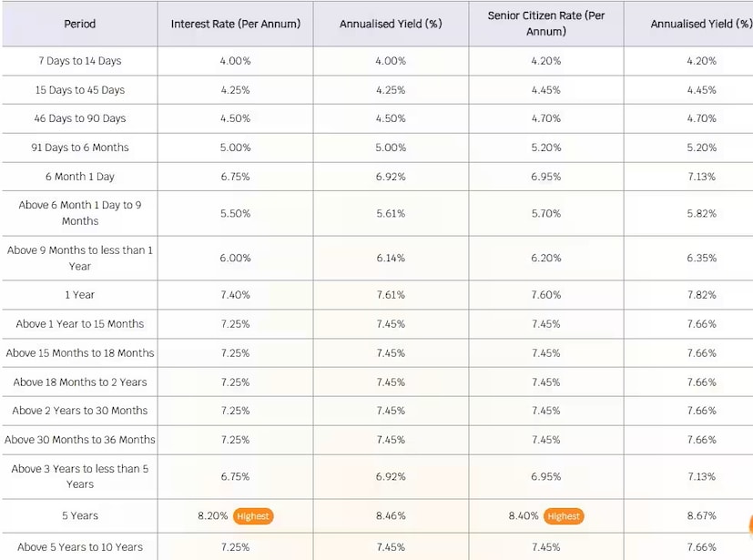Click the Highest badge beside 8.20%
Viewport: 753px width, 560px height.
[252, 516]
